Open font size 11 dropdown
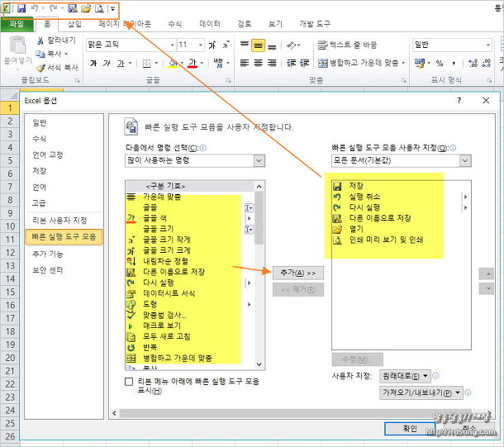This screenshot has width=504, height=447. [201, 45]
